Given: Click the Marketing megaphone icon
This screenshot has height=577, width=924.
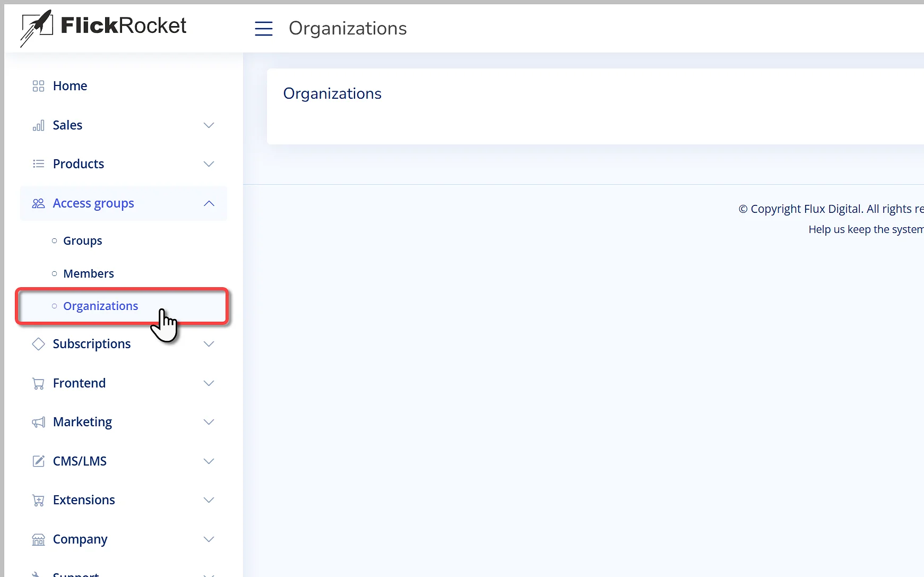Looking at the screenshot, I should pos(38,422).
